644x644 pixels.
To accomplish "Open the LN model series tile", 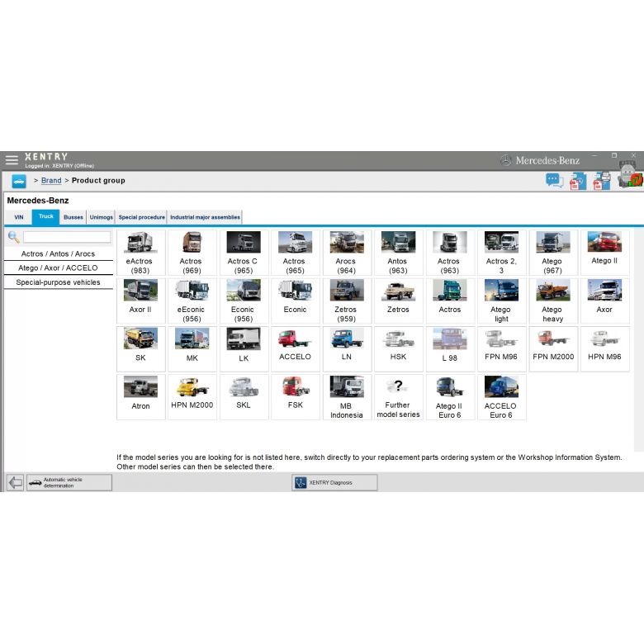I will [x=347, y=349].
